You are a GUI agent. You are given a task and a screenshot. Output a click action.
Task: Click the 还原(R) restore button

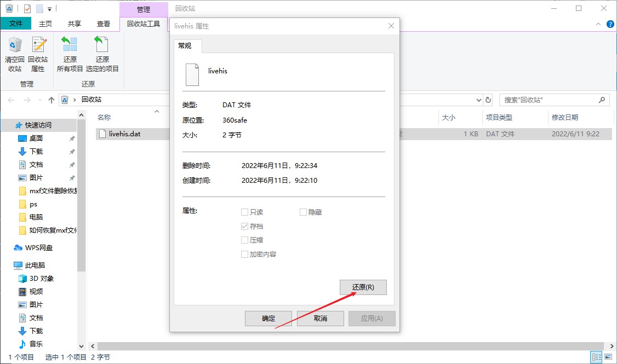click(x=363, y=287)
